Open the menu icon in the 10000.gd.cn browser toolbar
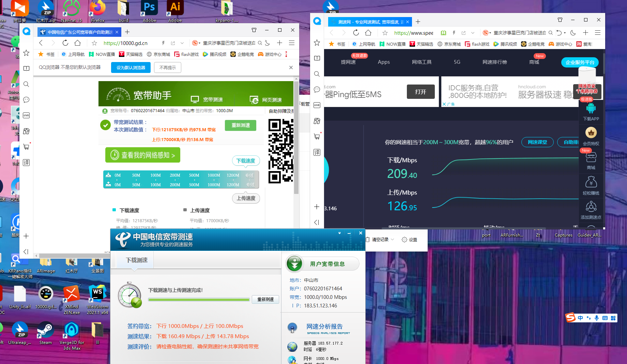627x364 pixels. [x=292, y=43]
